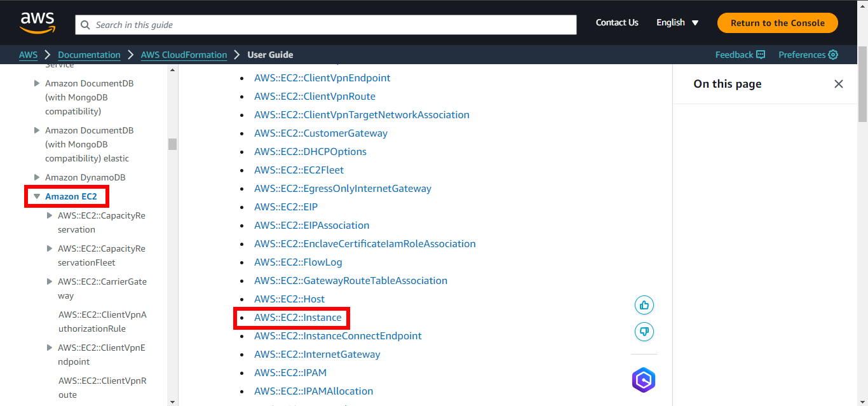Click the search magnifier icon
868x406 pixels.
(86, 25)
